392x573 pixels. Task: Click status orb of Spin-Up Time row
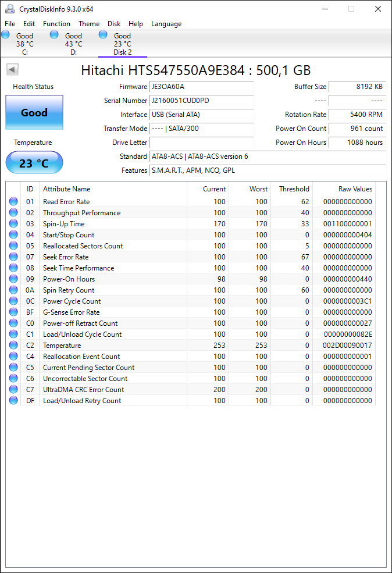click(x=13, y=223)
